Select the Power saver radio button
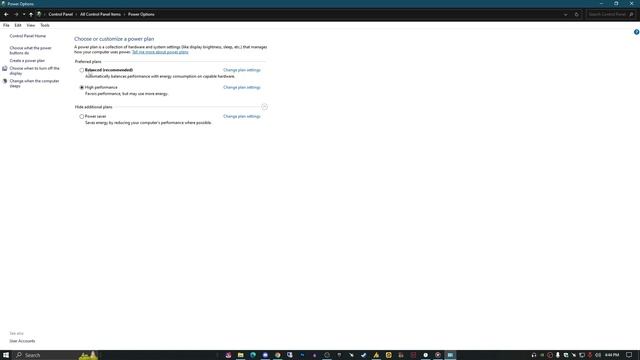Screen dimensions: 640x360 (82, 116)
